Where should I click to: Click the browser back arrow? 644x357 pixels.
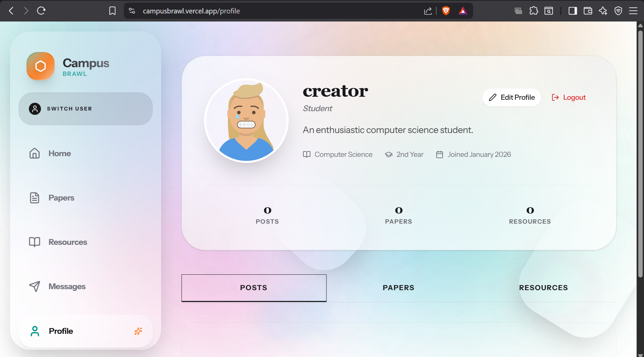[x=11, y=11]
